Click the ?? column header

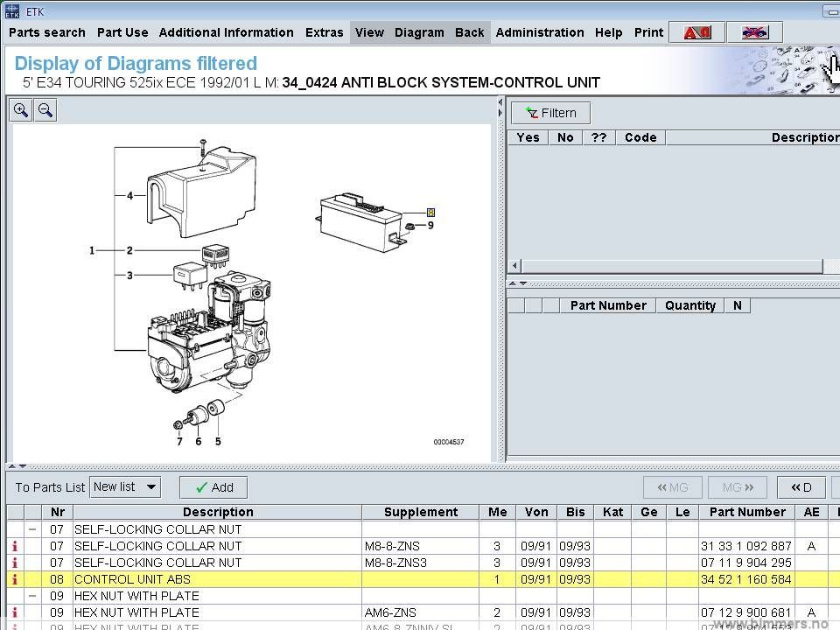(x=598, y=137)
